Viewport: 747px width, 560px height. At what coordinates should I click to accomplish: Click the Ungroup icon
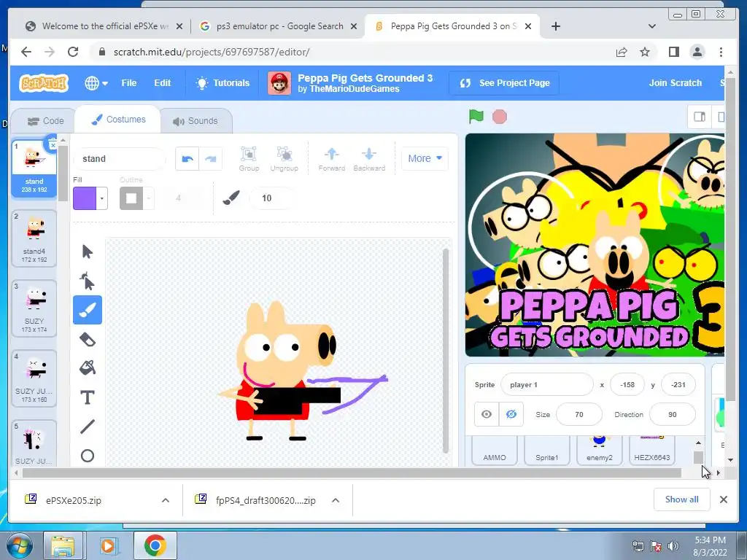click(284, 159)
